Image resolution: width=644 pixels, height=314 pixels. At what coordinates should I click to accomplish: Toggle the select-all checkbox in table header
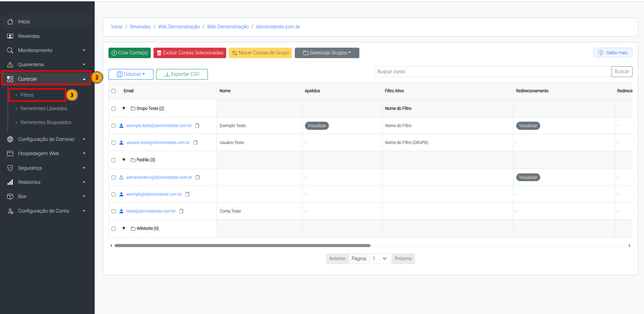(x=114, y=91)
